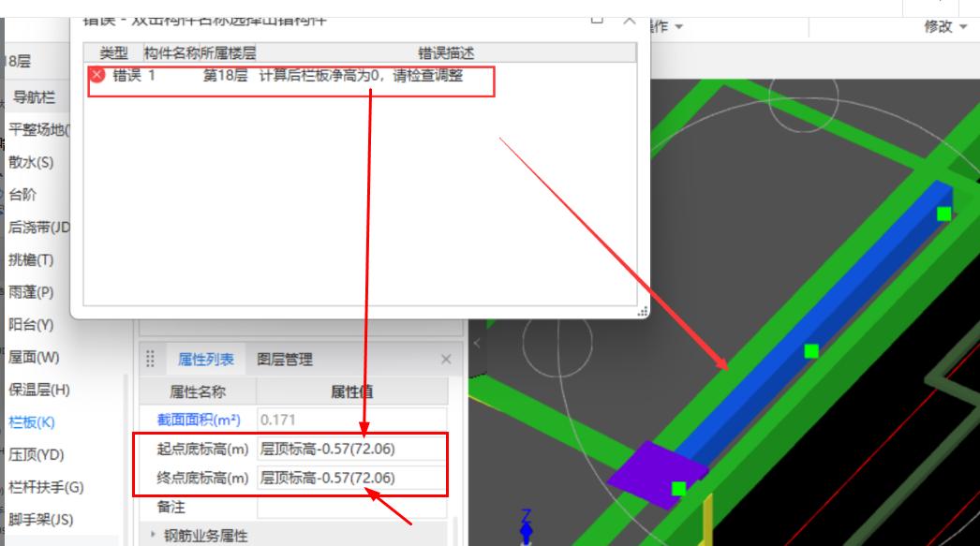Click the green grip at the blue beam's top end
This screenshot has height=546, width=980.
943,214
